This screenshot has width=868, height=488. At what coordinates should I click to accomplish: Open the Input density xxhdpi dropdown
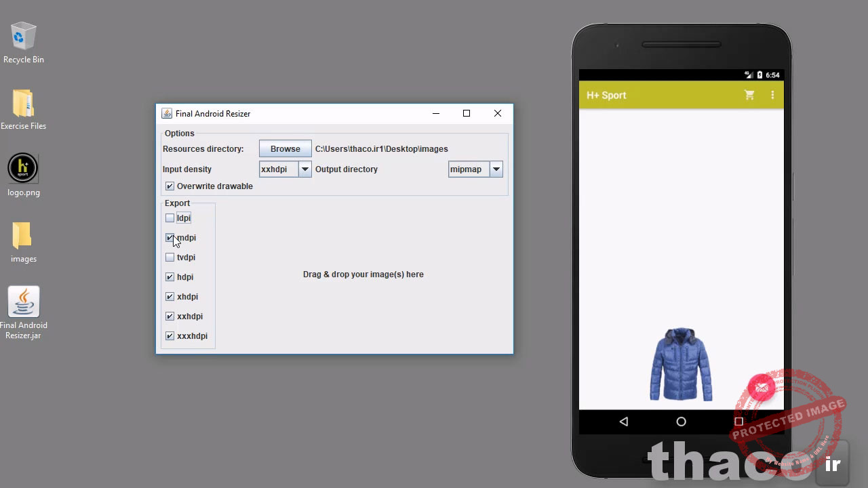tap(304, 169)
